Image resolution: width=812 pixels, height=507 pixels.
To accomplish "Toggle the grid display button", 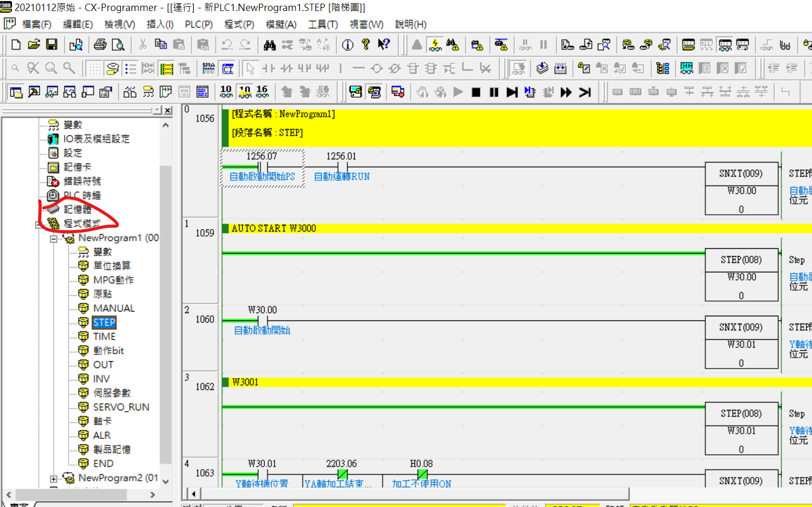I will point(94,68).
